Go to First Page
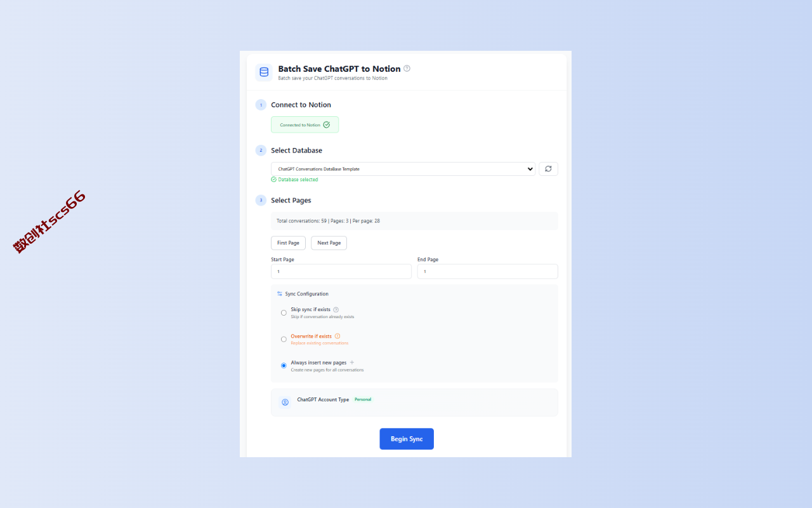Viewport: 812px width, 508px height. tap(288, 243)
